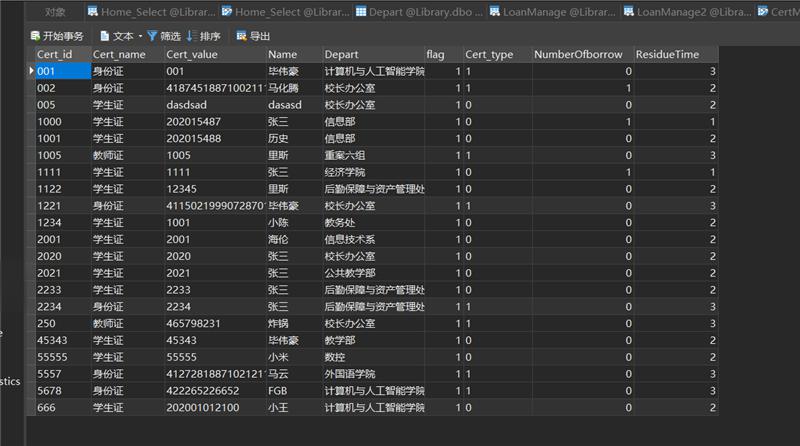Select the Cert_id cell 001

point(63,71)
